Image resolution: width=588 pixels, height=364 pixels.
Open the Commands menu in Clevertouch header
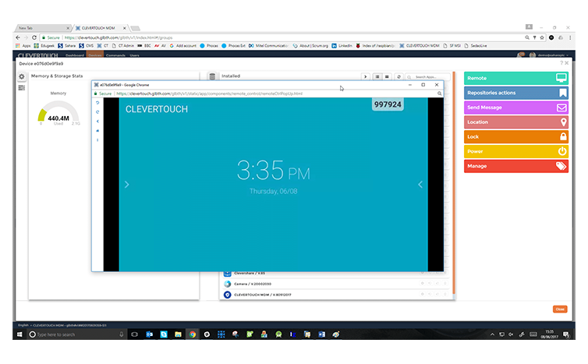click(x=117, y=55)
